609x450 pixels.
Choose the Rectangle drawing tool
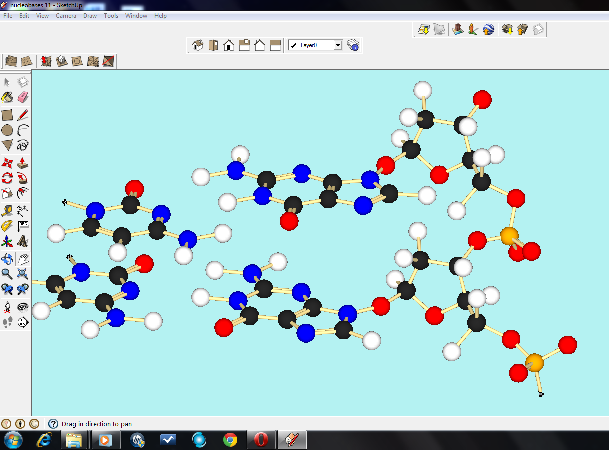8,114
